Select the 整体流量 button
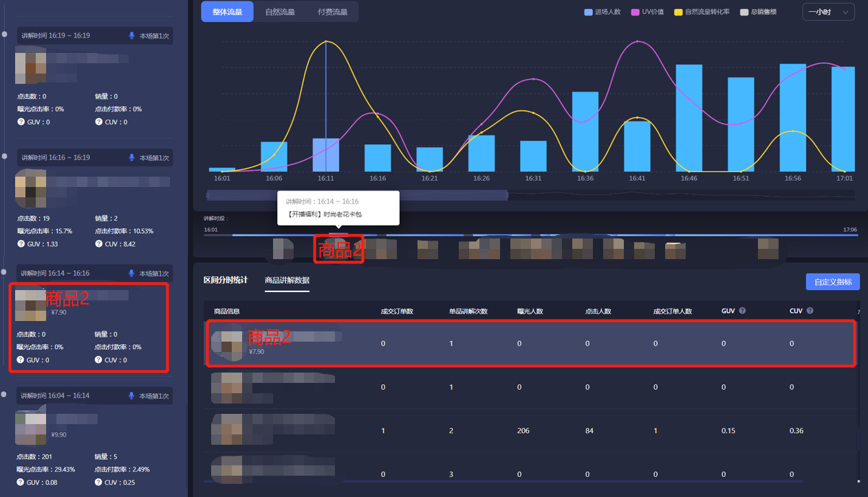 [x=227, y=12]
